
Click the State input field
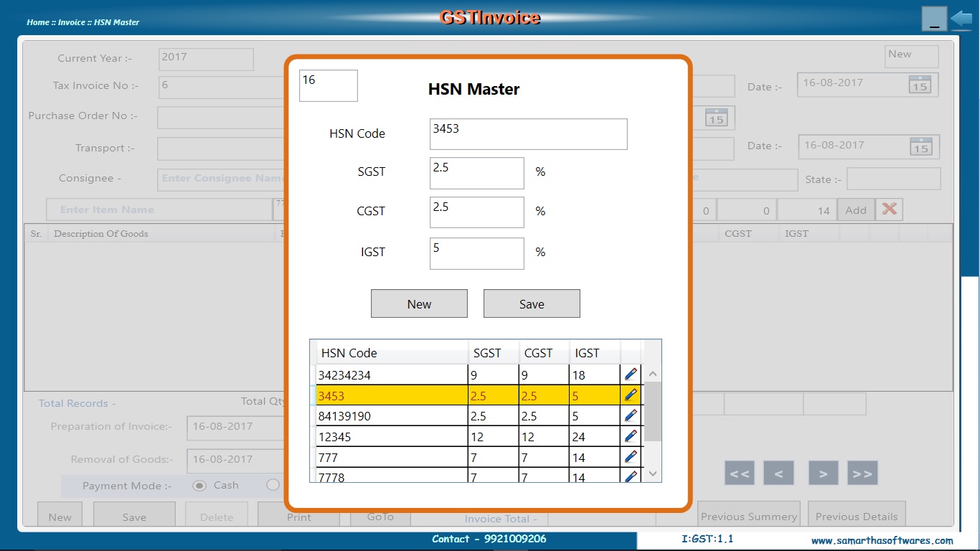pyautogui.click(x=894, y=179)
